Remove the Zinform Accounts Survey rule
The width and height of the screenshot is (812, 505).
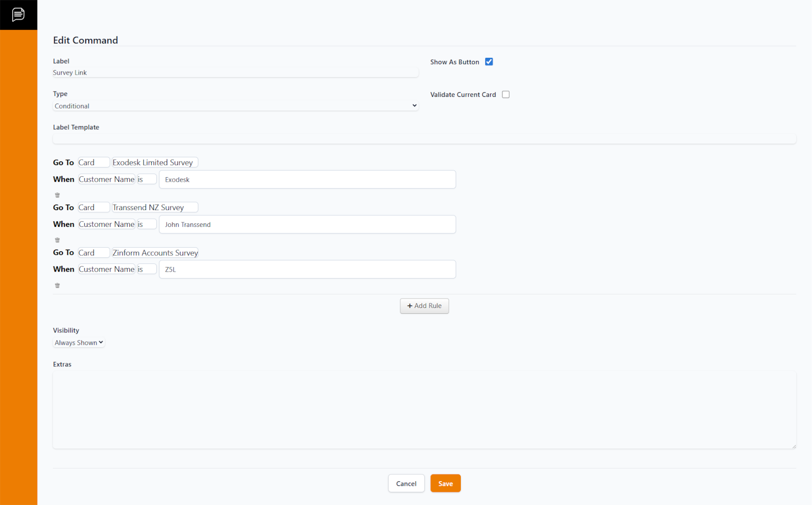pos(57,285)
